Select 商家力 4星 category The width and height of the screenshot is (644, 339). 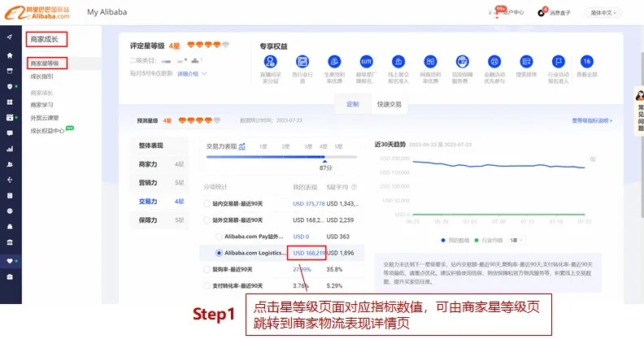pyautogui.click(x=160, y=164)
